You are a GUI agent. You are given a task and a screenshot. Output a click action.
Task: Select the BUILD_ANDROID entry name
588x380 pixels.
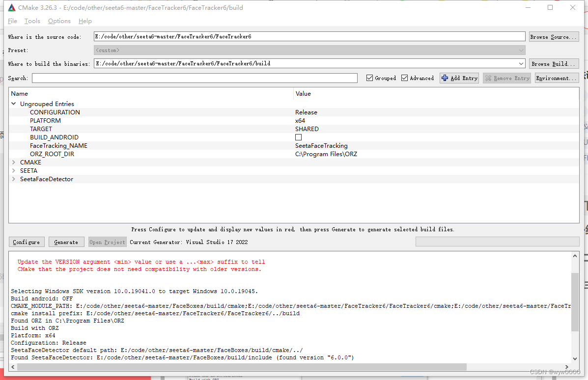(x=55, y=137)
